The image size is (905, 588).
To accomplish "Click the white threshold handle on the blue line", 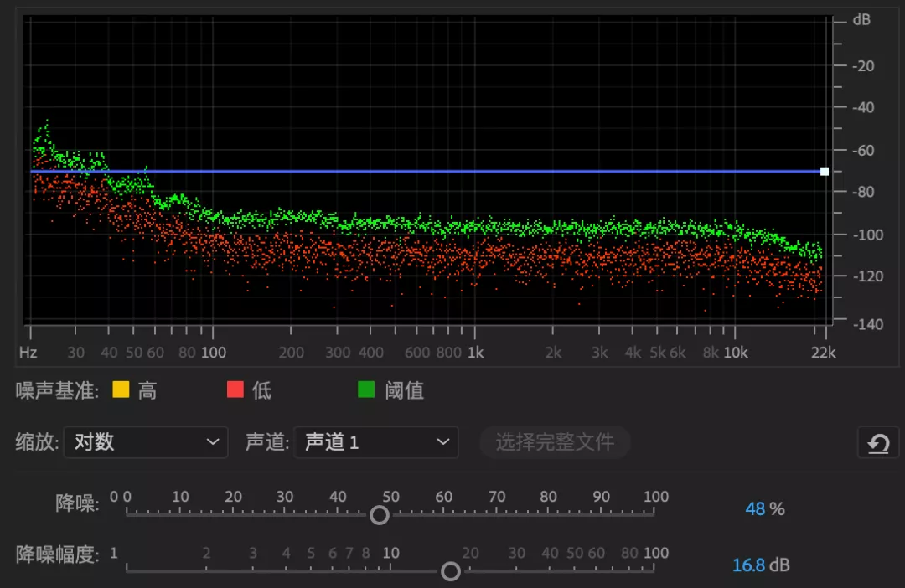I will click(x=824, y=171).
